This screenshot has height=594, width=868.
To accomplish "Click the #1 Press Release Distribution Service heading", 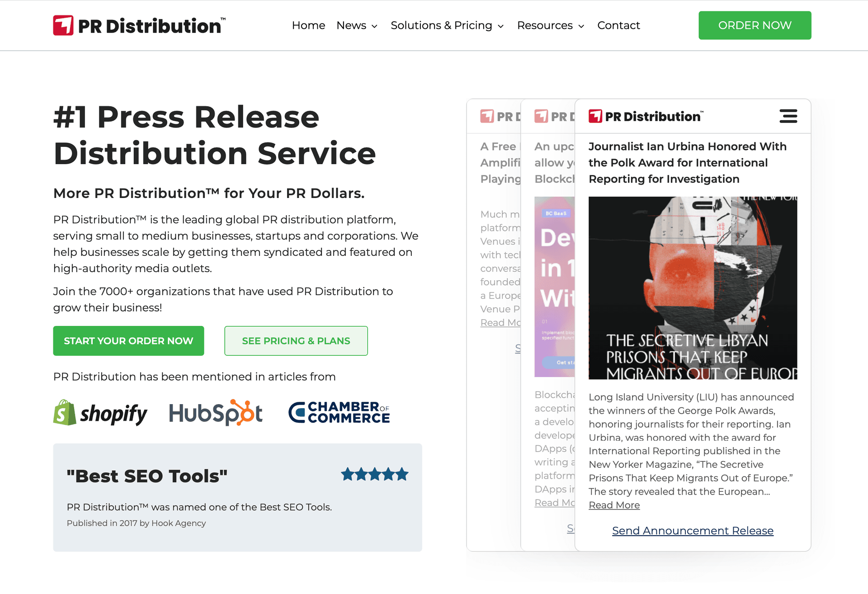I will (214, 135).
